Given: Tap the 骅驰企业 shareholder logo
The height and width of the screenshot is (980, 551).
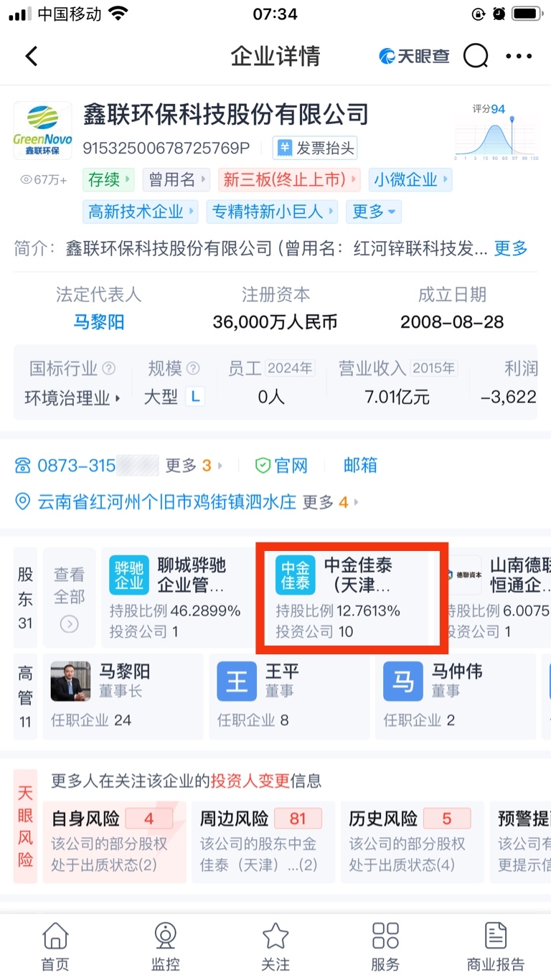Looking at the screenshot, I should pyautogui.click(x=129, y=575).
